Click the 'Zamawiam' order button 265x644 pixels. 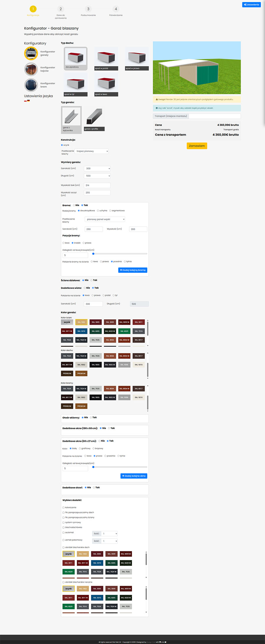197,146
